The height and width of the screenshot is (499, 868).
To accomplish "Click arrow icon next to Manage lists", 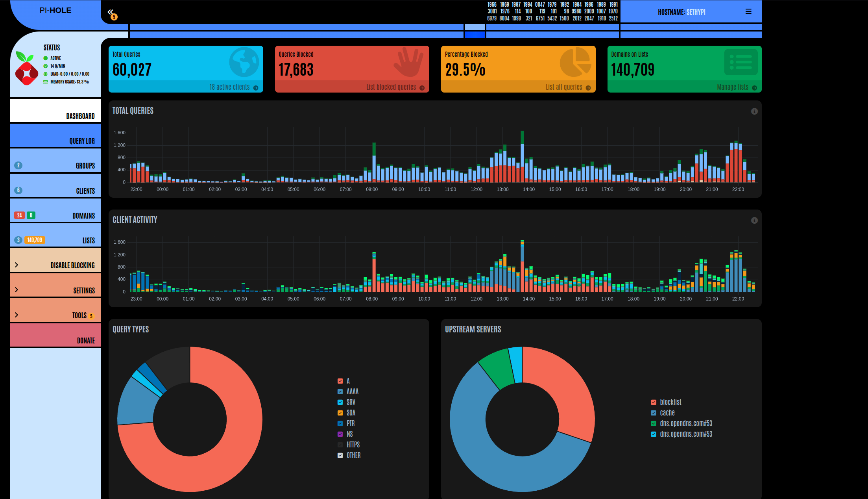I will click(754, 88).
